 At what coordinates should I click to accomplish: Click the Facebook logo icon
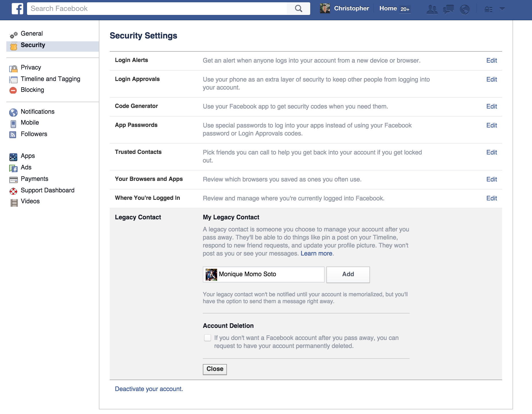click(x=17, y=9)
